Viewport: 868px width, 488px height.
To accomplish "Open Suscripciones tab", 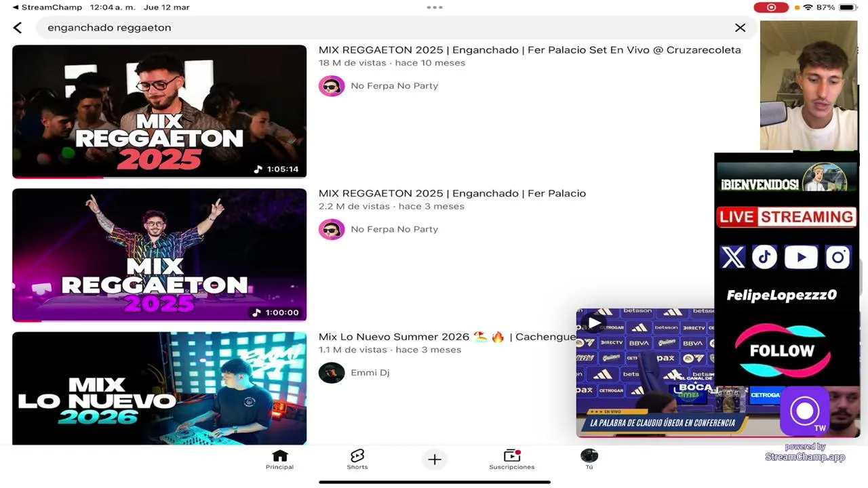I will click(x=512, y=460).
